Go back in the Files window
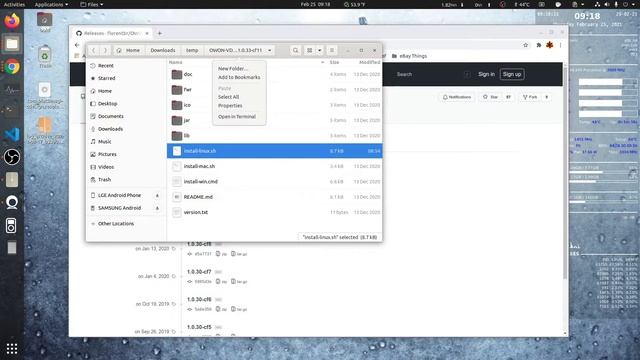The width and height of the screenshot is (640, 360). point(93,50)
